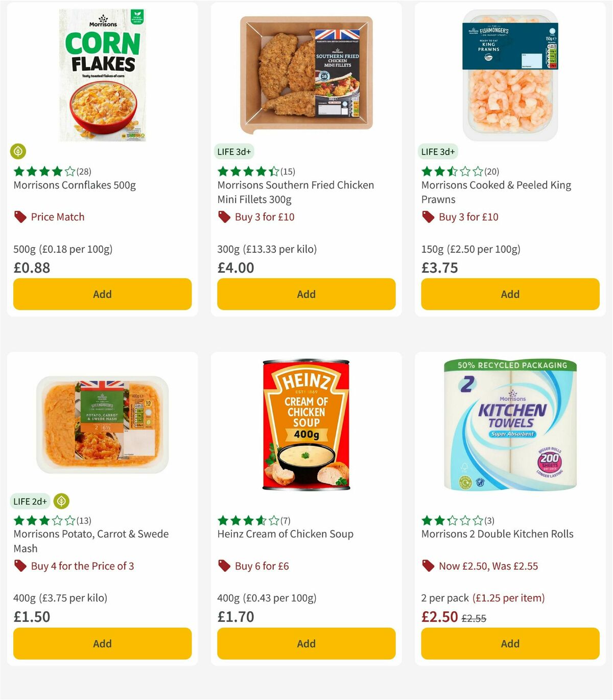Click the LIFE 2d+ badge on the swede mash
Screen dimensions: 613x700
(30, 501)
